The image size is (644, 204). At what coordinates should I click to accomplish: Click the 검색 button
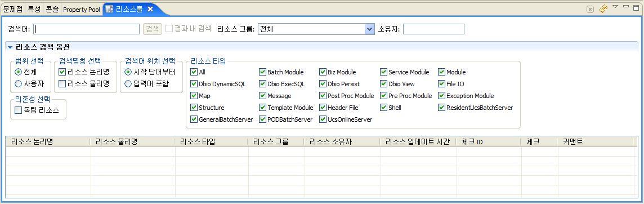[153, 29]
